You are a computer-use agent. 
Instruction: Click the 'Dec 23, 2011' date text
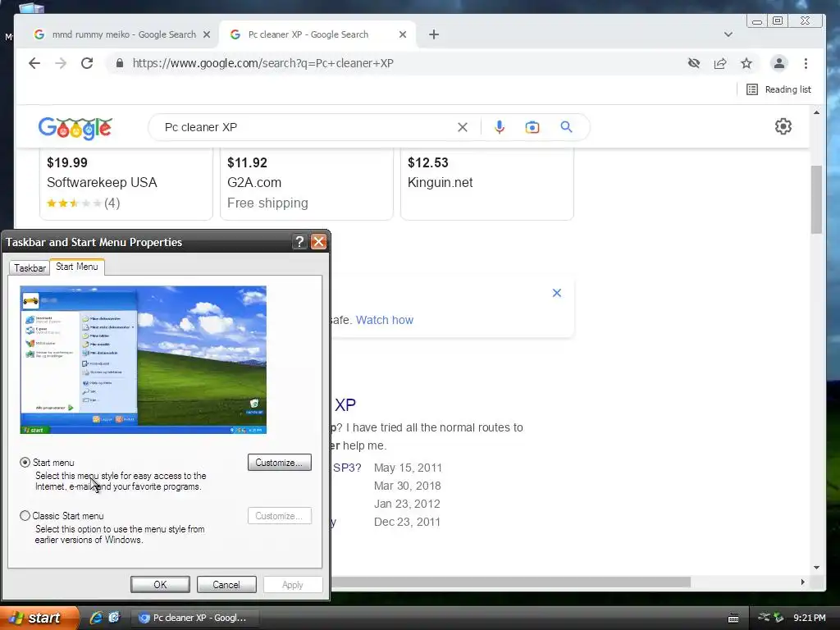407,522
